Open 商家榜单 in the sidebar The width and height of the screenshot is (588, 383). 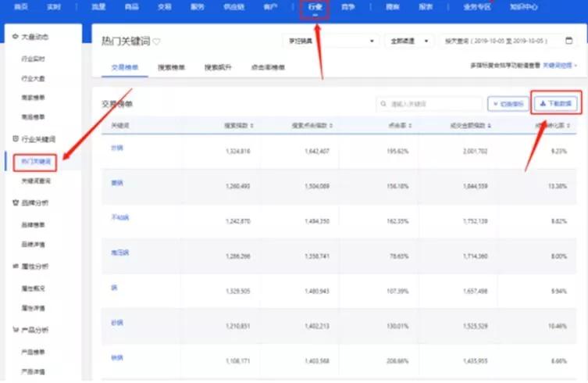(33, 98)
